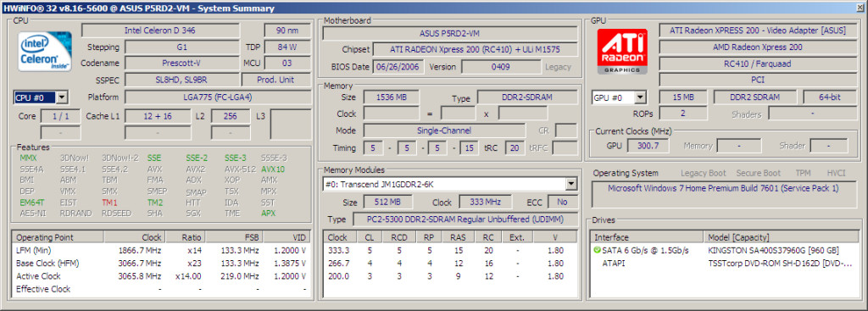Select the LFM (Min) operating point row
Viewport: 868px width, 311px height.
161,251
